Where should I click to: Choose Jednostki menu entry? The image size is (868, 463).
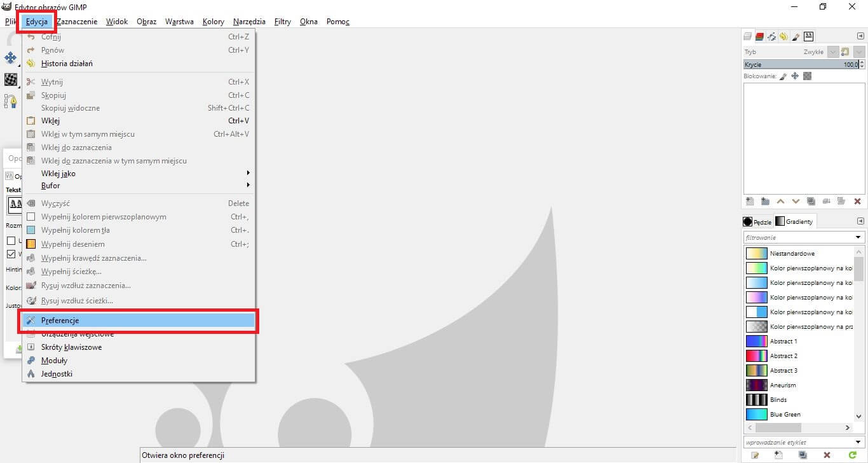coord(139,374)
